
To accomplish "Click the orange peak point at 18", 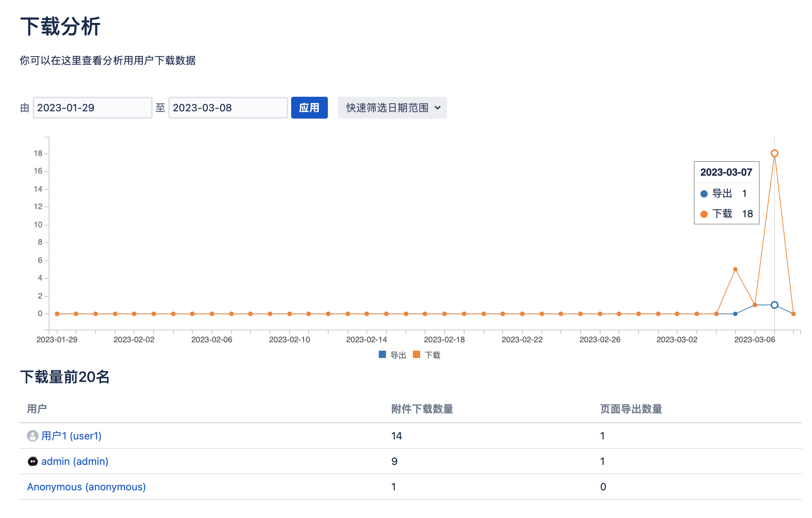I will [774, 153].
